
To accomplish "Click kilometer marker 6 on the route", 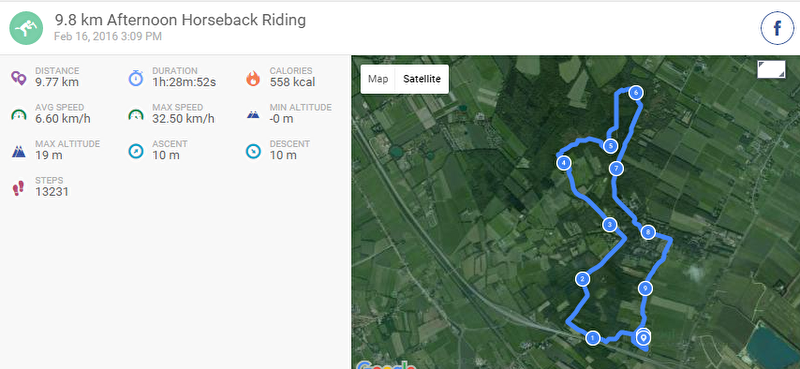I will (x=635, y=92).
